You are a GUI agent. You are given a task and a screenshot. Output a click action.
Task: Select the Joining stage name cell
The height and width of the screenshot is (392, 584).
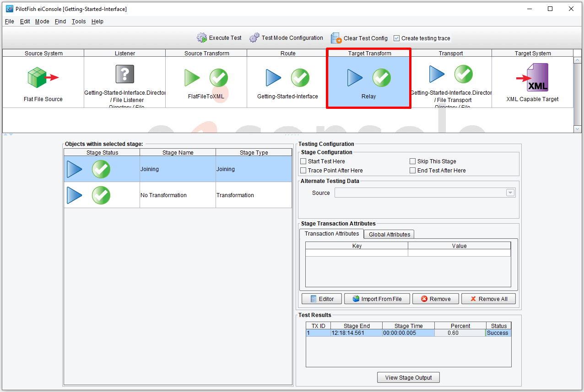click(178, 169)
